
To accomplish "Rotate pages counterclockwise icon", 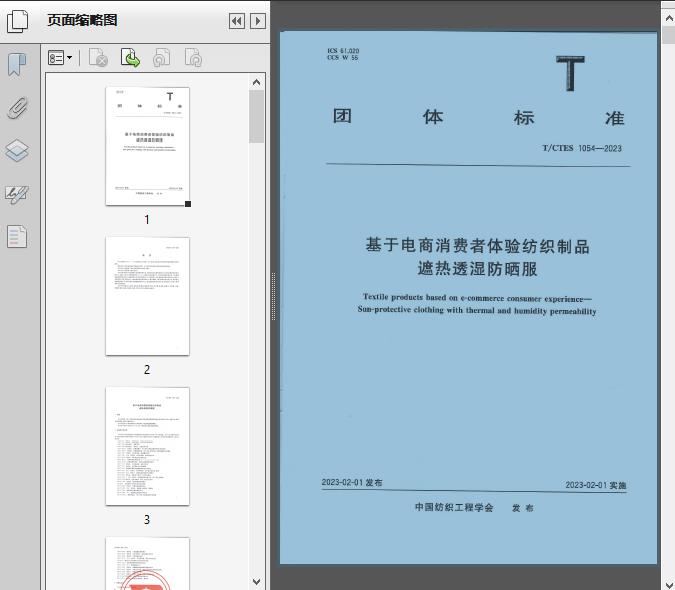I will (x=162, y=58).
